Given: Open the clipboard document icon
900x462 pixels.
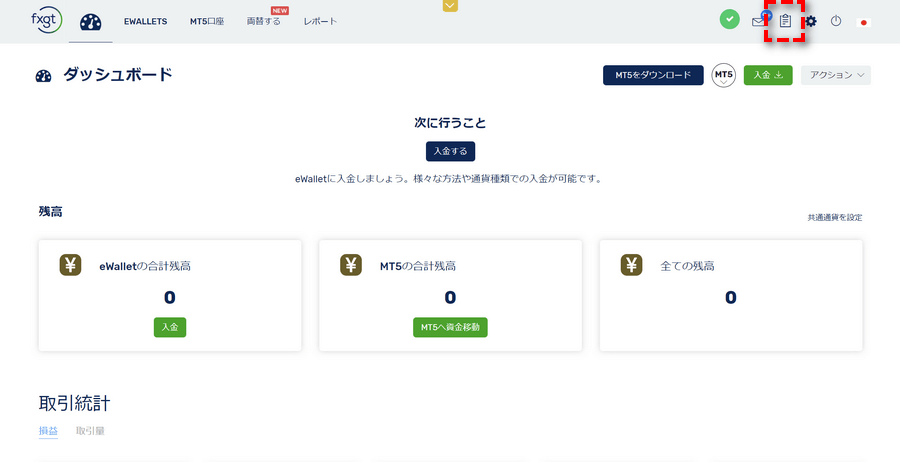Looking at the screenshot, I should click(x=785, y=21).
